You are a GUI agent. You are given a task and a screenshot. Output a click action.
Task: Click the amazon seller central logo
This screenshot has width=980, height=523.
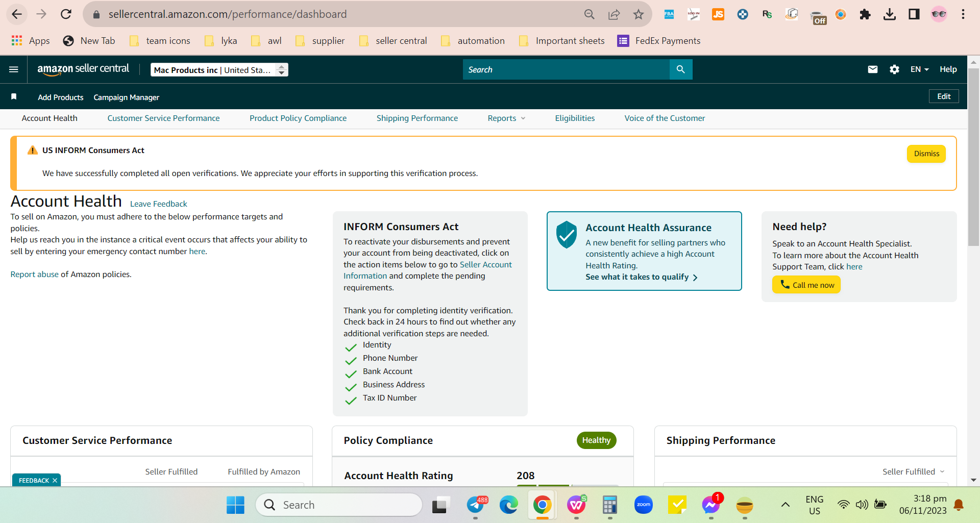pos(83,69)
